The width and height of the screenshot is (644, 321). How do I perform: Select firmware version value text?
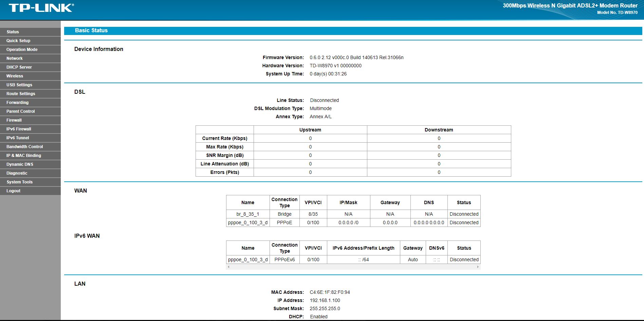[x=356, y=57]
